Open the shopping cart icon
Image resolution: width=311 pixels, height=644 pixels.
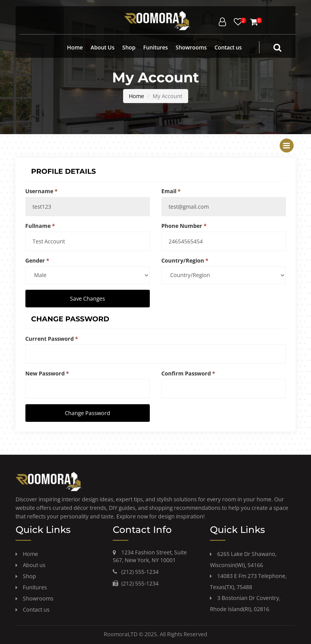click(254, 22)
